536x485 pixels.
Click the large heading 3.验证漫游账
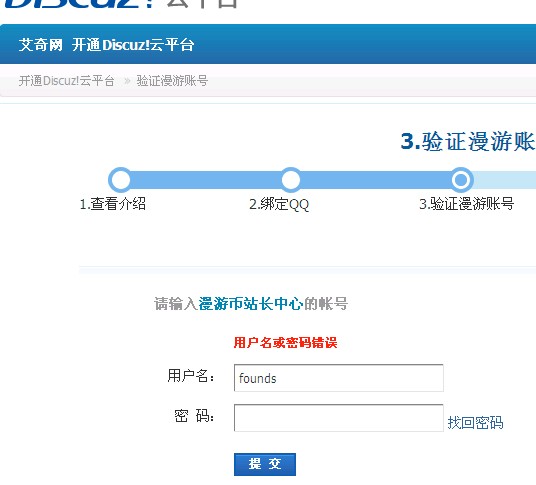tap(468, 142)
